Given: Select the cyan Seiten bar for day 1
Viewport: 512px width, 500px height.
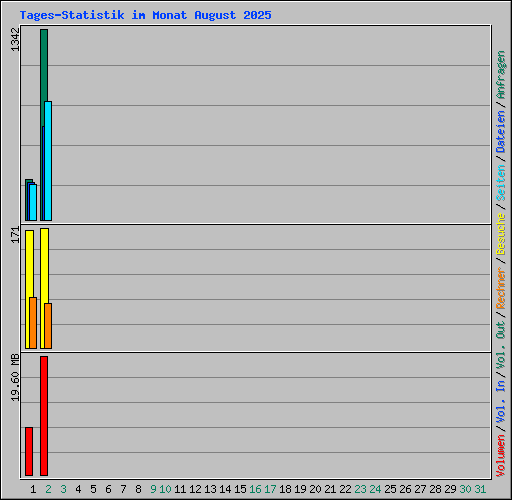Looking at the screenshot, I should coord(33,202).
